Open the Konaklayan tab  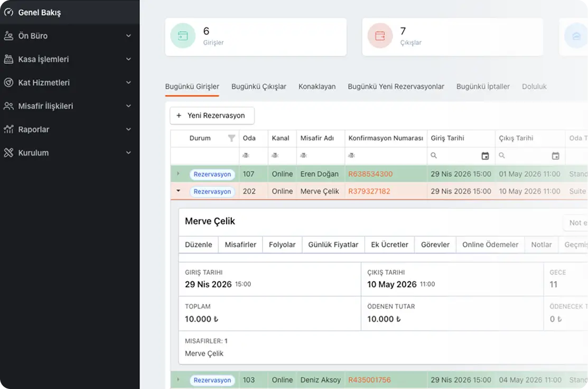[x=317, y=86]
